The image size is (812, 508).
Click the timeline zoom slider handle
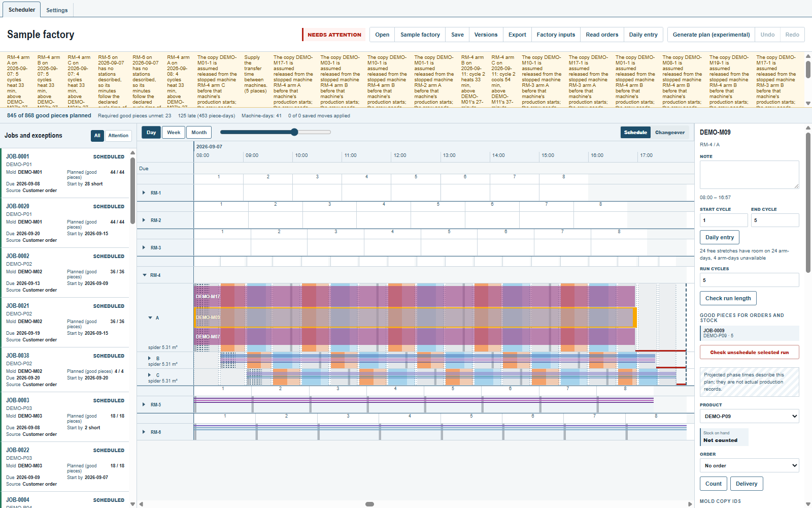click(x=294, y=132)
